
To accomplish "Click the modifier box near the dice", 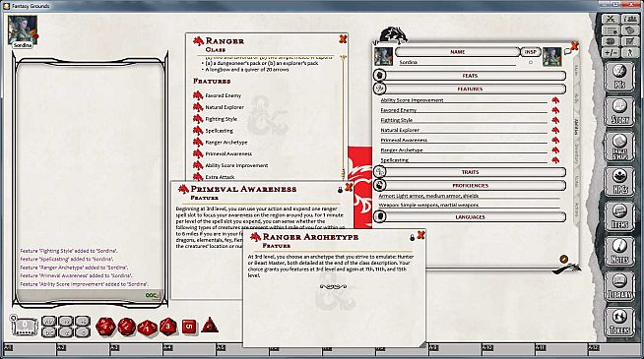I will (25, 327).
